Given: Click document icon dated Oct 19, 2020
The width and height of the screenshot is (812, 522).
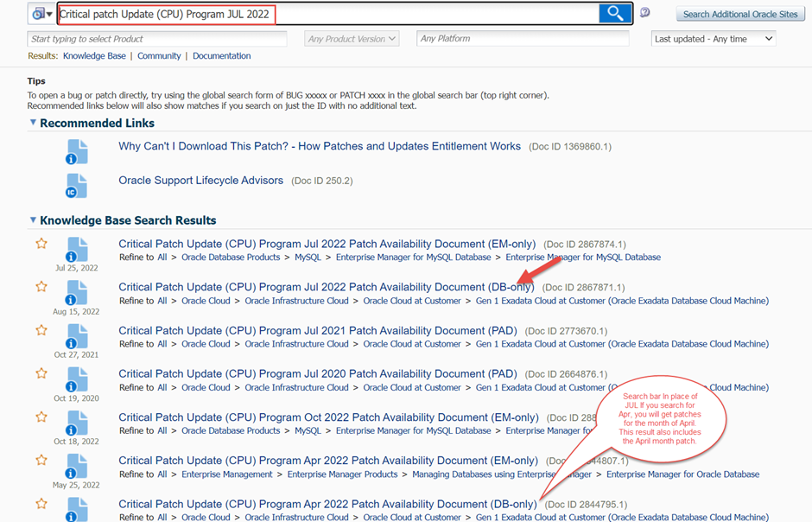Looking at the screenshot, I should click(77, 379).
